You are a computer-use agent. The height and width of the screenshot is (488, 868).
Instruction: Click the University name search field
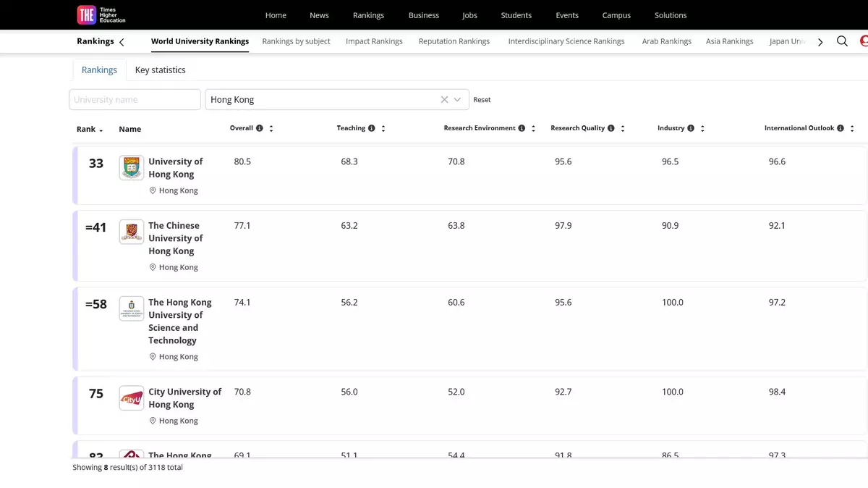(x=135, y=100)
